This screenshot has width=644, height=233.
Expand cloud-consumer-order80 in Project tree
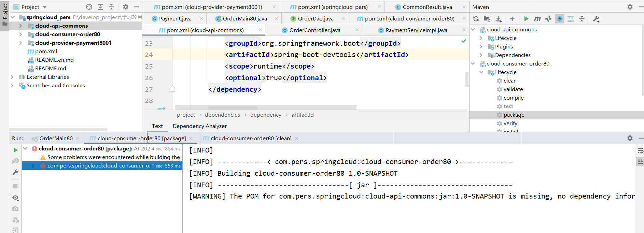click(20, 34)
